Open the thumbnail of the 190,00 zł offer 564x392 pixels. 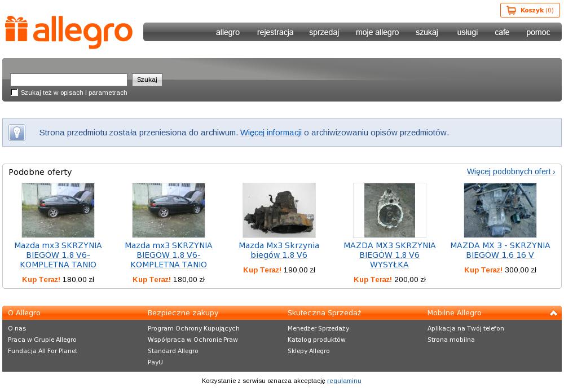tap(279, 210)
